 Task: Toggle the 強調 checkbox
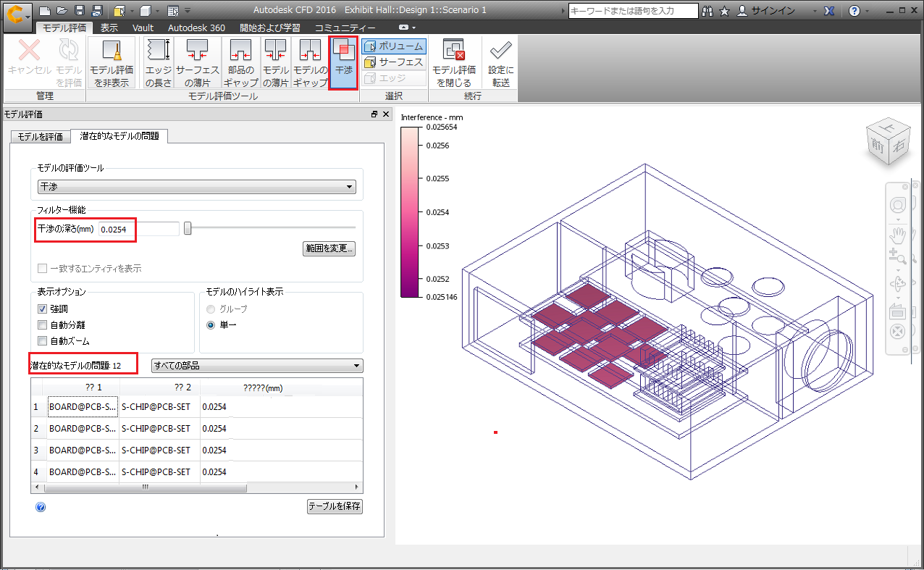click(43, 309)
